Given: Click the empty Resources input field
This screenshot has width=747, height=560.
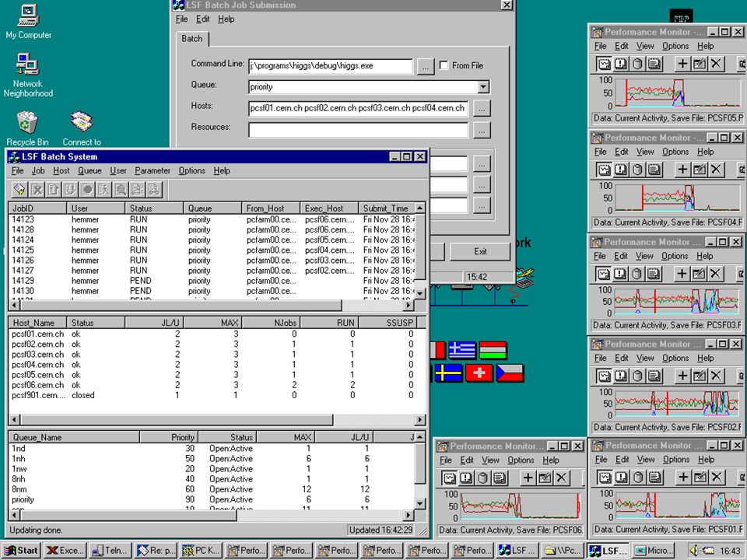Looking at the screenshot, I should pos(358,130).
